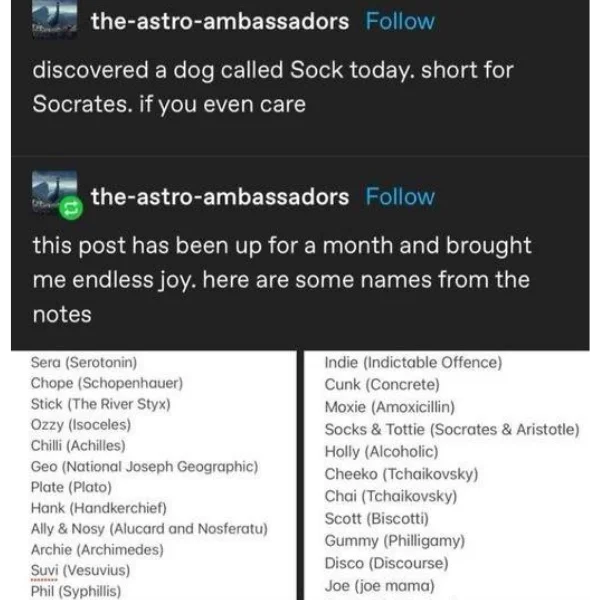
Task: Open the original poster's avatar thumbnail
Action: [54, 19]
